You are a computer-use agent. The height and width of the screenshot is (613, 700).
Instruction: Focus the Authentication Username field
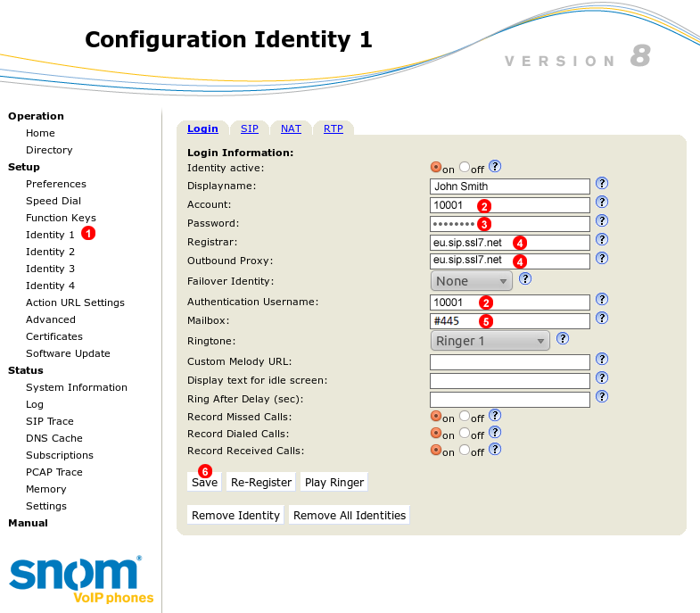[510, 302]
